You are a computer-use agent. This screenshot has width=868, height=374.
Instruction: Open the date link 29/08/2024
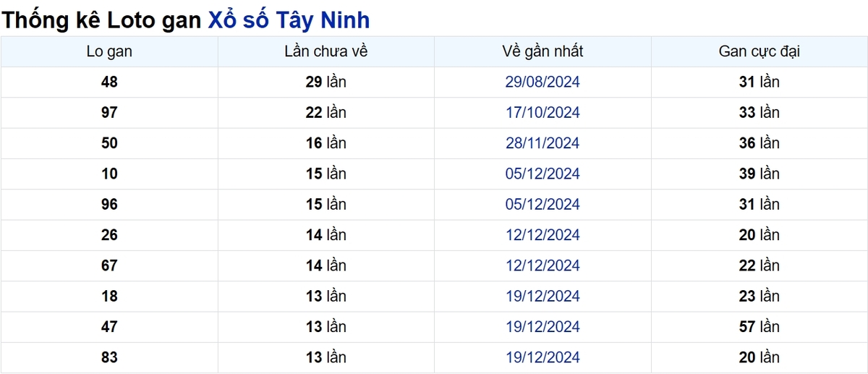click(x=542, y=82)
